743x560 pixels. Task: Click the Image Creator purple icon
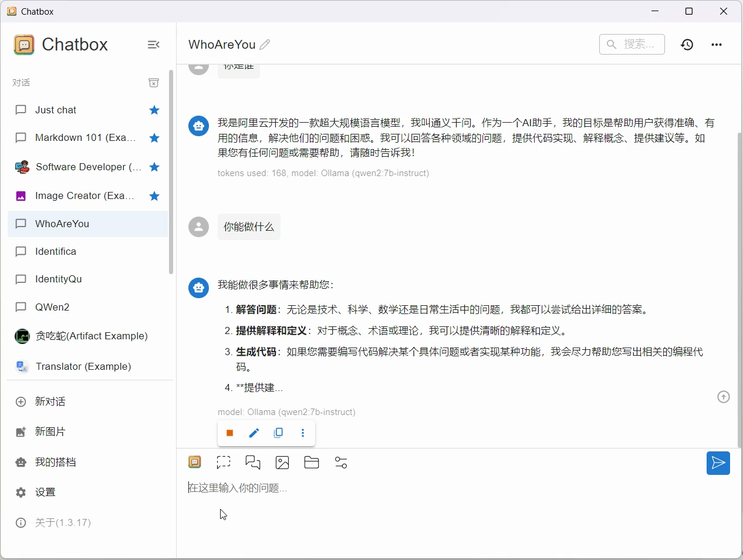[x=21, y=196]
